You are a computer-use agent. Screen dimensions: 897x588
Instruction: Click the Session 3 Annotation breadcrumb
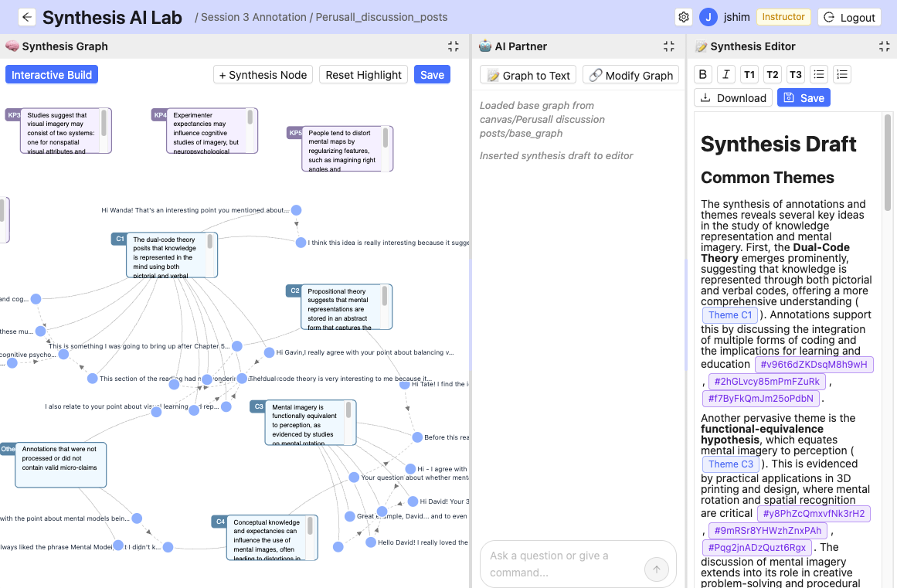coord(253,17)
